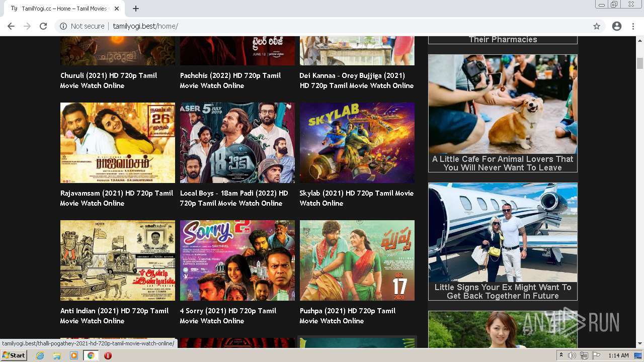Open the Churuli (2021) movie link
Image resolution: width=644 pixels, height=362 pixels.
click(109, 80)
